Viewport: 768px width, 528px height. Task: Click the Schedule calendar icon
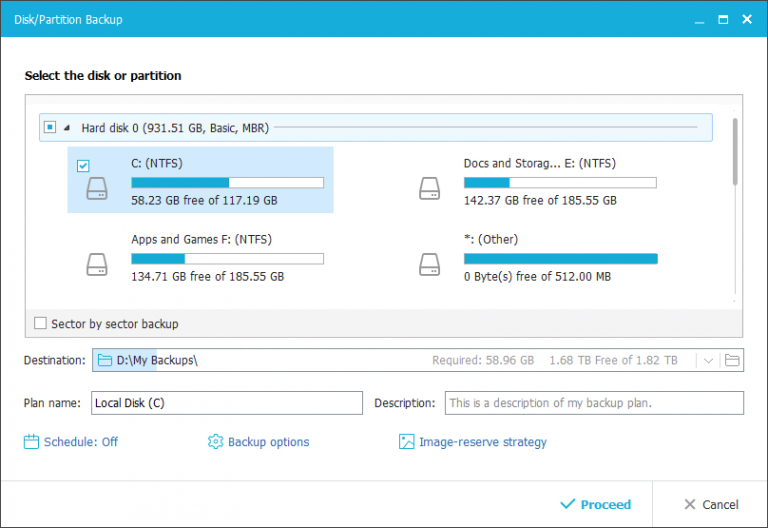[31, 441]
